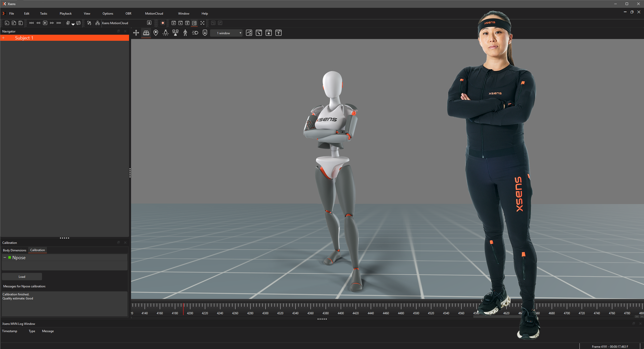Open the reprocess settings gear icon
644x349 pixels.
tap(89, 23)
